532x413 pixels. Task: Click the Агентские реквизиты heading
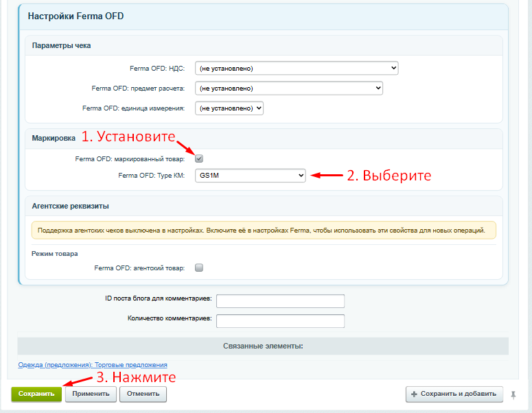[70, 206]
